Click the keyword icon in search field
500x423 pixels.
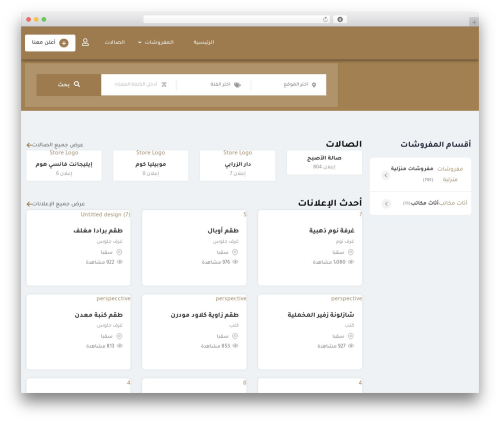pyautogui.click(x=164, y=84)
